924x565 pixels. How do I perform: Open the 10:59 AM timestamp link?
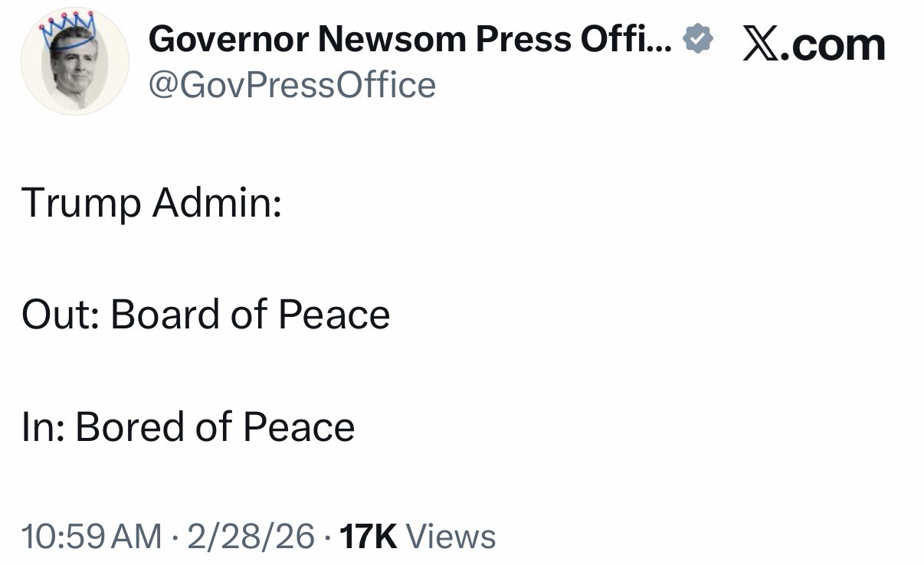point(92,537)
